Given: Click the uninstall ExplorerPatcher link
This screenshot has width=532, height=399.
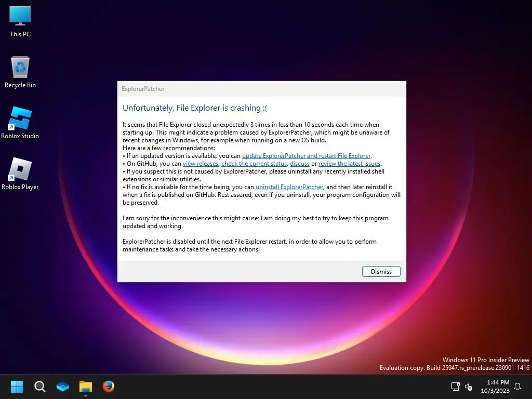Looking at the screenshot, I should tap(289, 187).
